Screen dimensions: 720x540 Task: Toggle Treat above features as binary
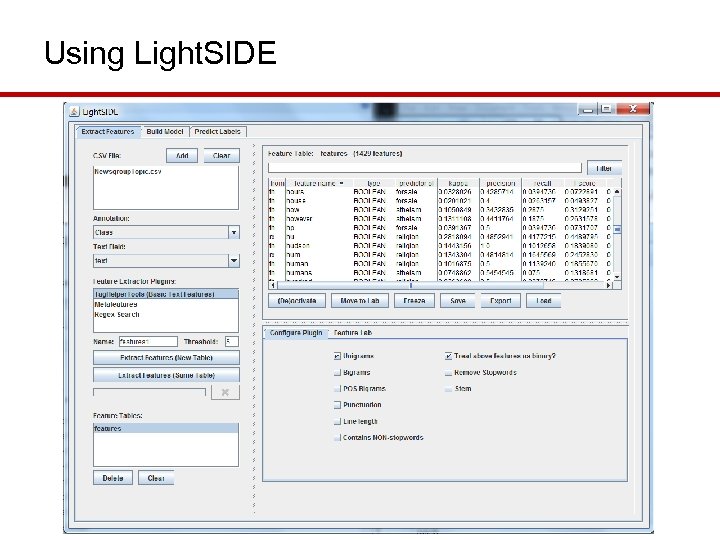pos(448,356)
